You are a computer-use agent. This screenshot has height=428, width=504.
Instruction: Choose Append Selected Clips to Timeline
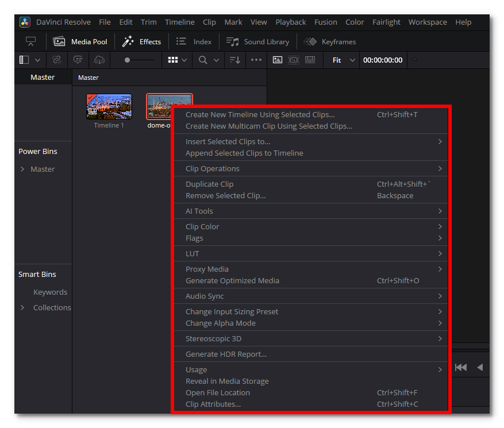[x=311, y=153]
